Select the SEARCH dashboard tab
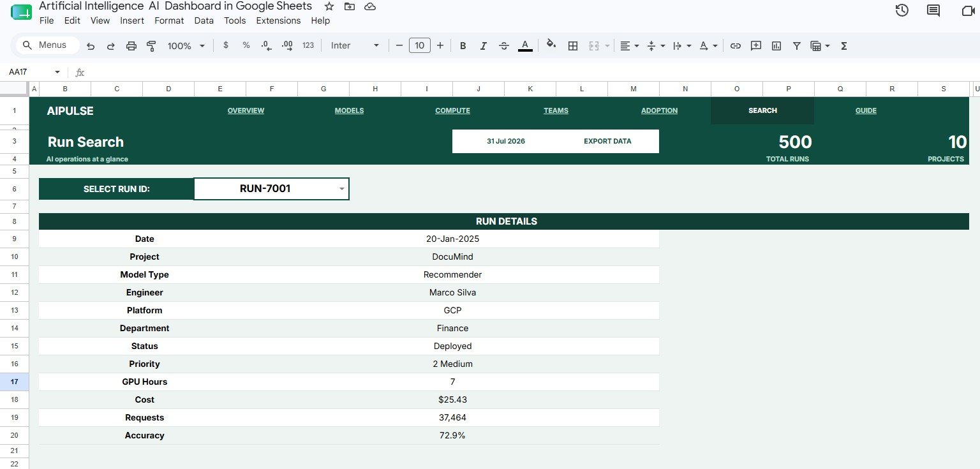The image size is (980, 469). pos(762,110)
